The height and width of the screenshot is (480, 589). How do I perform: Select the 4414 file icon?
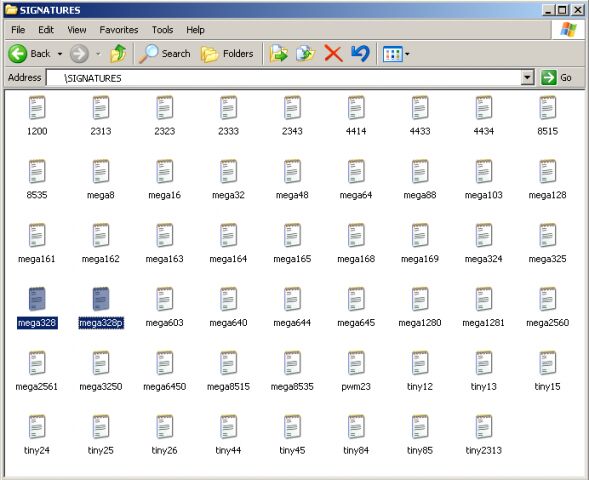click(356, 108)
